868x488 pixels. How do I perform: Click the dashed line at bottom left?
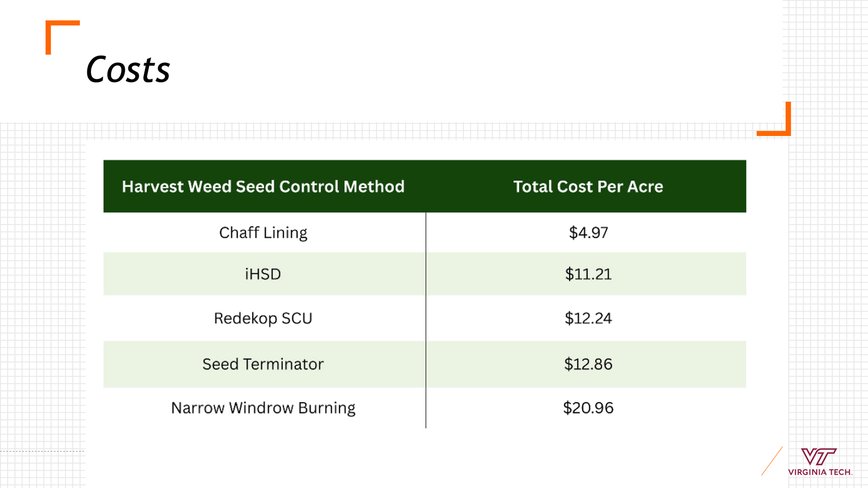pos(42,451)
